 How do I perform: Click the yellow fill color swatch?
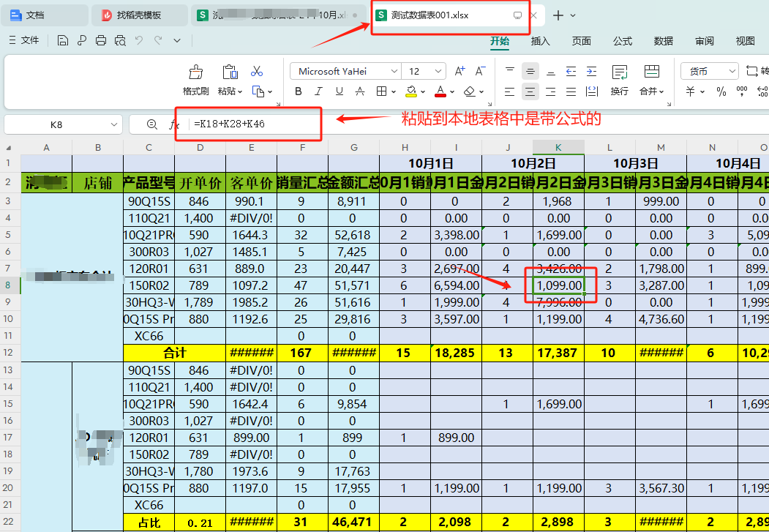[x=410, y=91]
